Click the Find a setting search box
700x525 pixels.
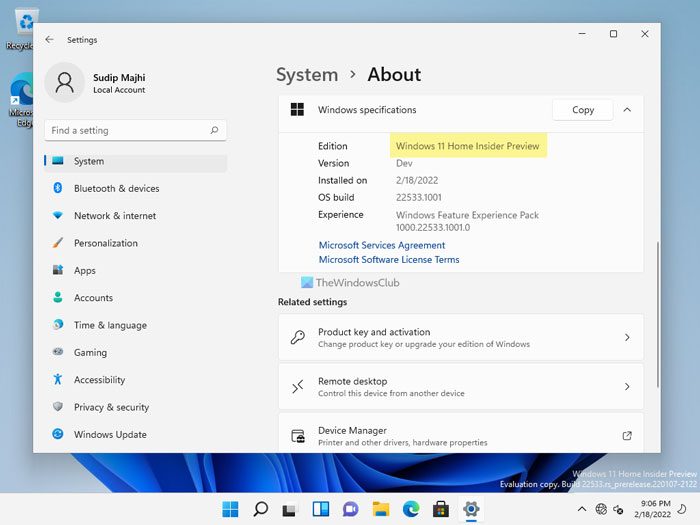(x=125, y=131)
